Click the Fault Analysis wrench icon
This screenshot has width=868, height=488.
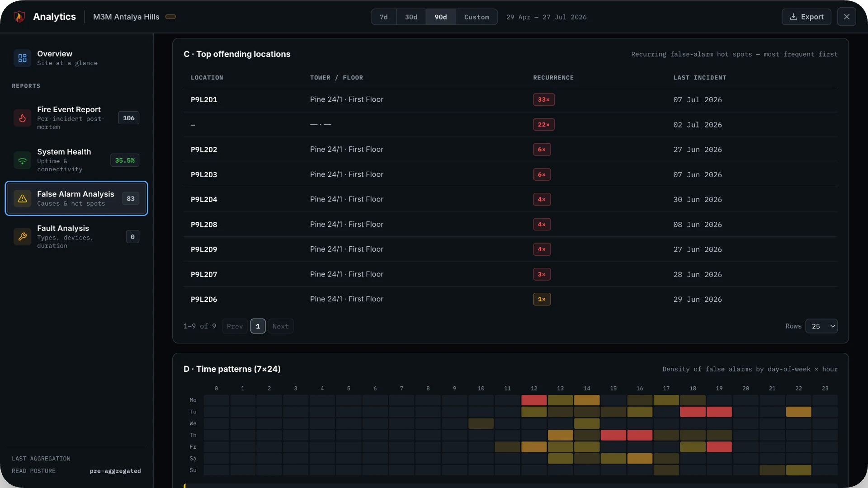point(22,237)
